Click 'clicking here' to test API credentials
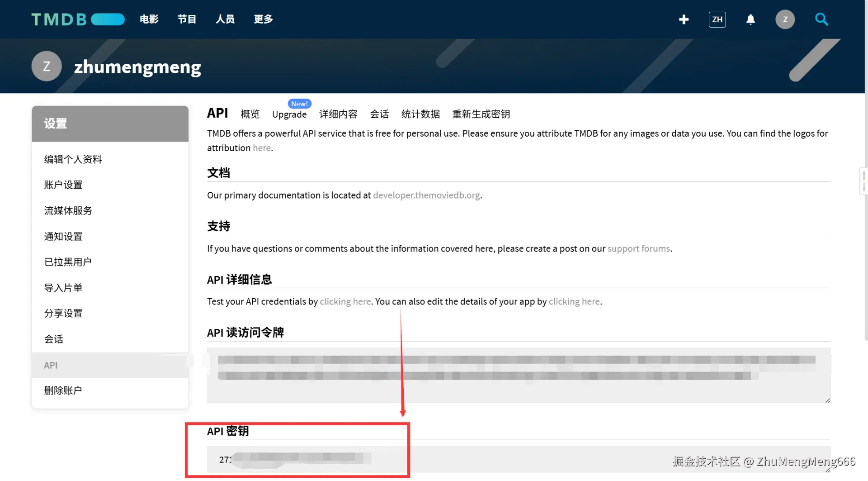 click(x=345, y=301)
